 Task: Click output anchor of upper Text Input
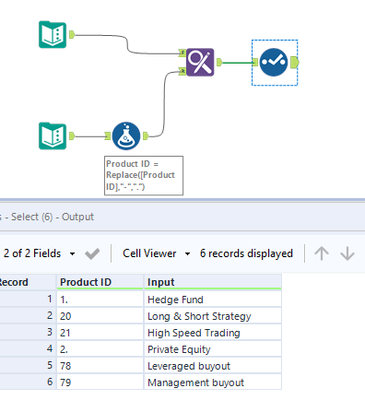pyautogui.click(x=72, y=34)
